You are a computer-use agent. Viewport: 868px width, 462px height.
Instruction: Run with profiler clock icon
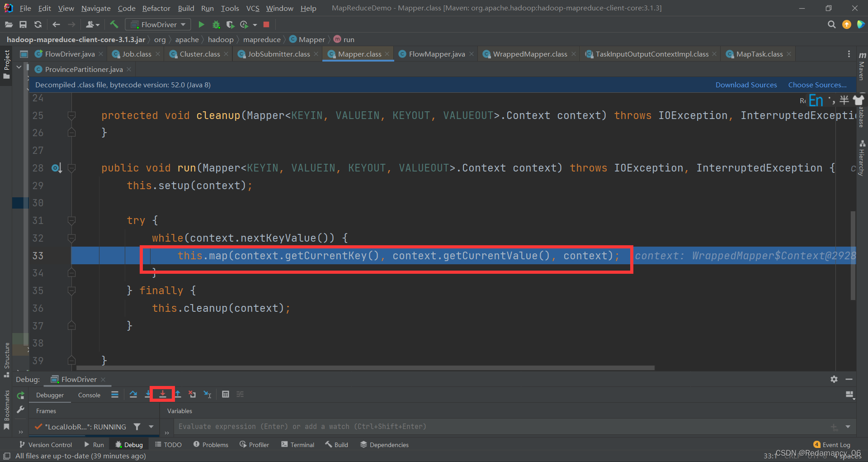pos(244,24)
